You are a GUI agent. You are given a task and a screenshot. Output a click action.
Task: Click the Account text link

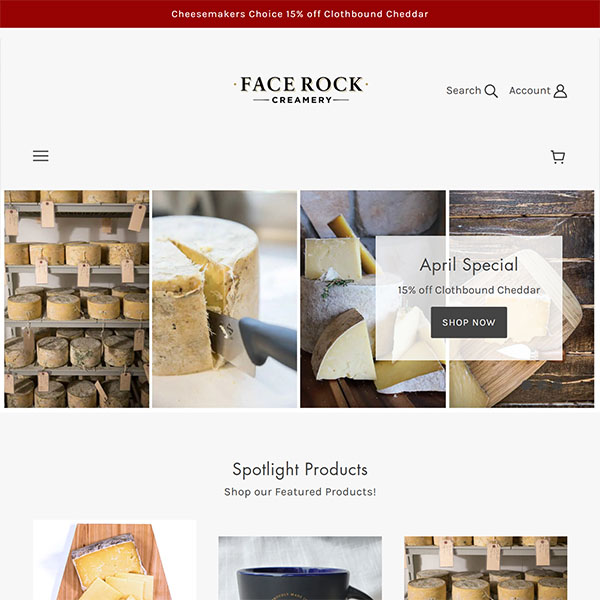(x=530, y=91)
